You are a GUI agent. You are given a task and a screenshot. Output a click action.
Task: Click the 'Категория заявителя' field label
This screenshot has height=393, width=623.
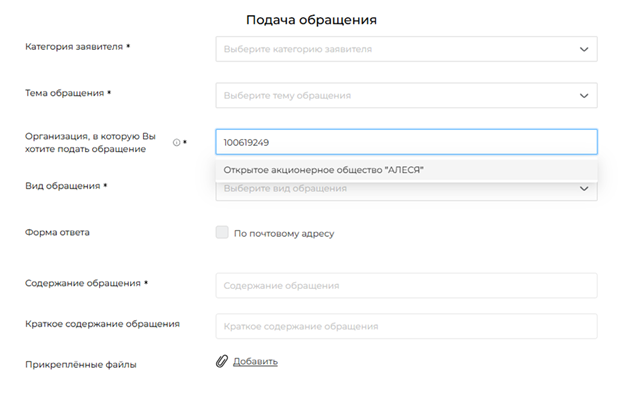(74, 46)
